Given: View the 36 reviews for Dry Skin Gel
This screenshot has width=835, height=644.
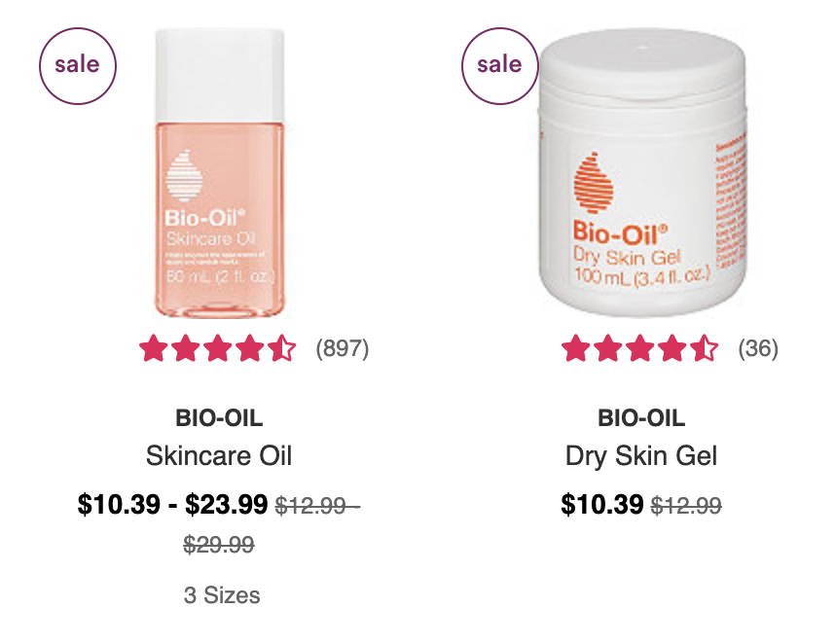Looking at the screenshot, I should click(x=758, y=348).
